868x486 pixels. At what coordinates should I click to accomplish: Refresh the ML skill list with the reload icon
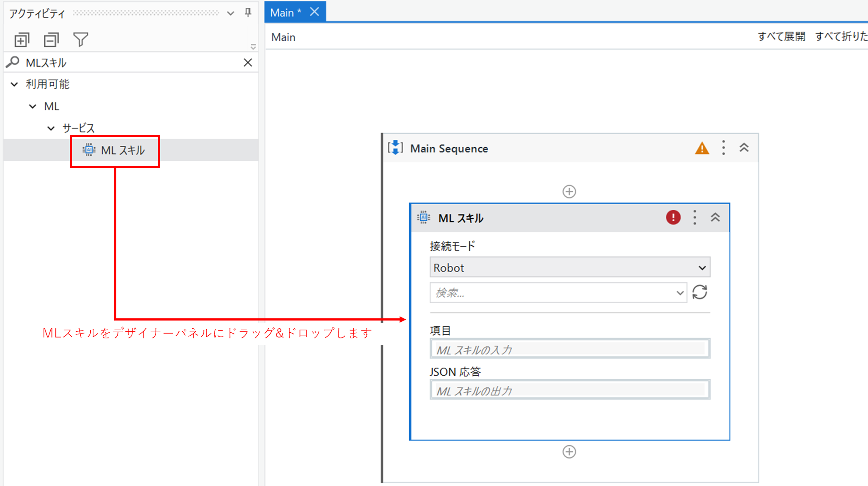click(700, 292)
